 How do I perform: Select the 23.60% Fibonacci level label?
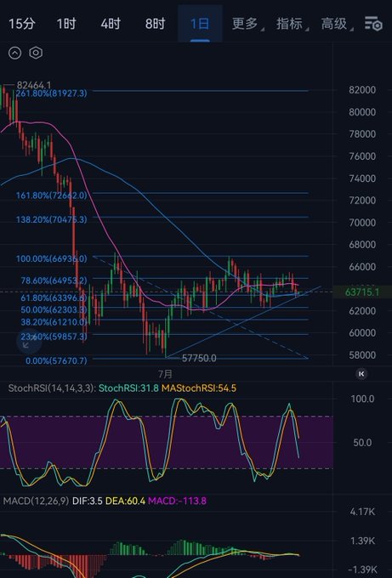[54, 337]
